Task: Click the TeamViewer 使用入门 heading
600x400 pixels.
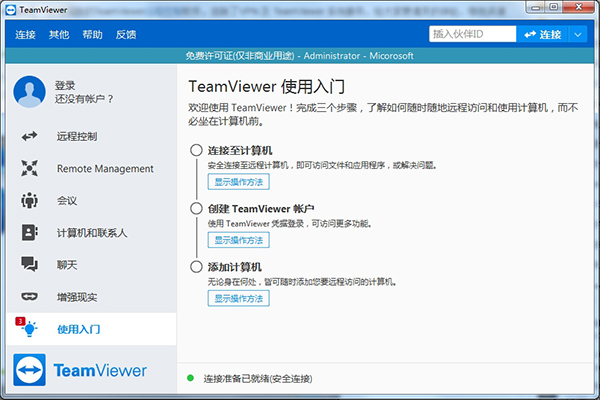Action: pyautogui.click(x=267, y=87)
